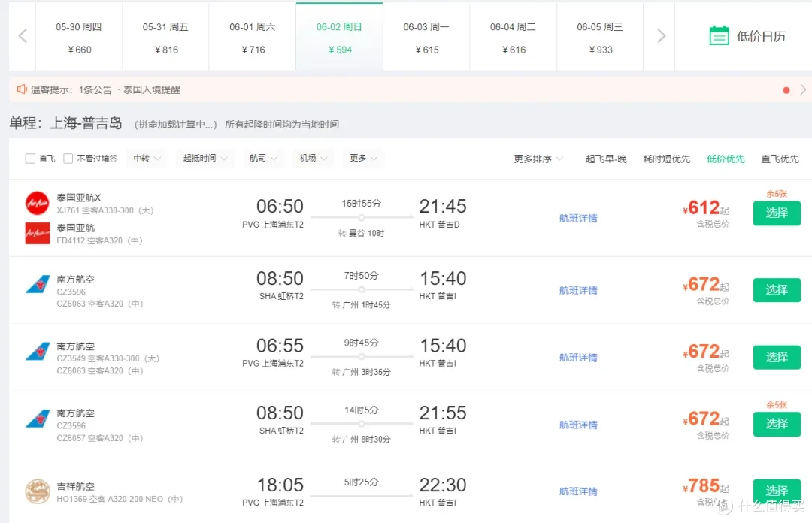Open the low price calendar icon

click(719, 35)
